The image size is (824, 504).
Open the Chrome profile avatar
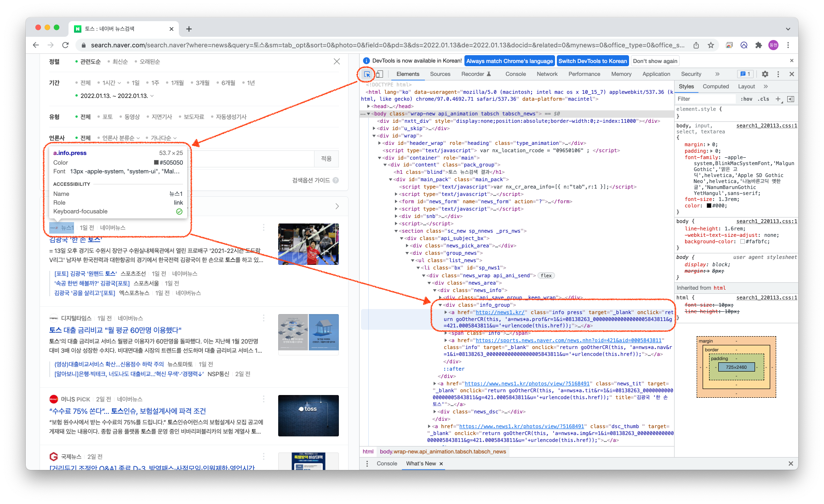click(x=773, y=45)
